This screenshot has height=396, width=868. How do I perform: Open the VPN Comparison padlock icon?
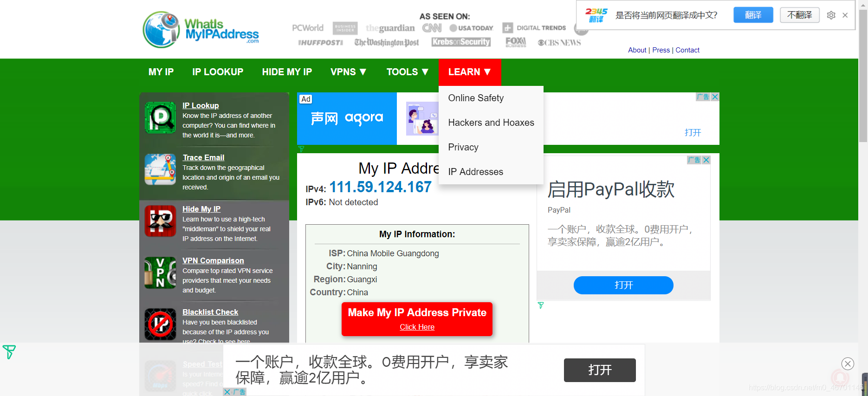coord(160,273)
